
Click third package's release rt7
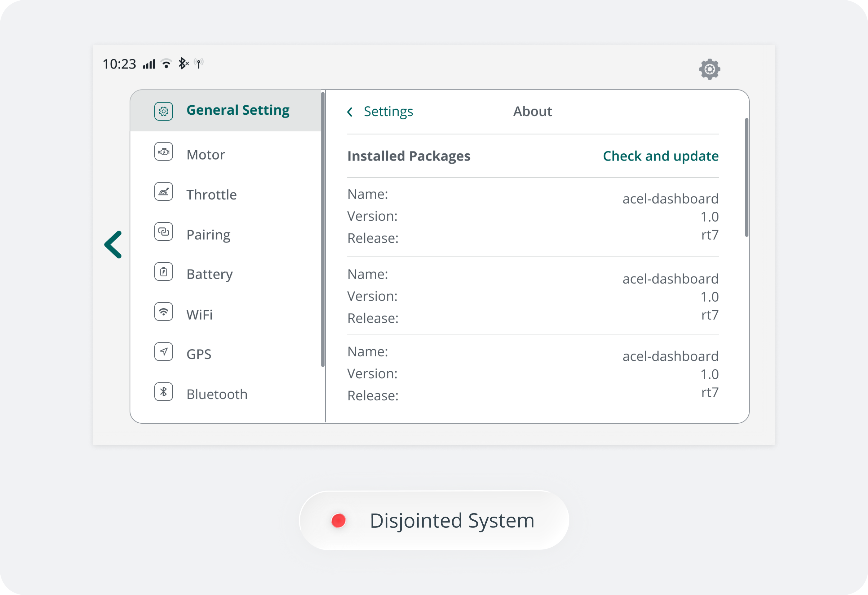710,392
